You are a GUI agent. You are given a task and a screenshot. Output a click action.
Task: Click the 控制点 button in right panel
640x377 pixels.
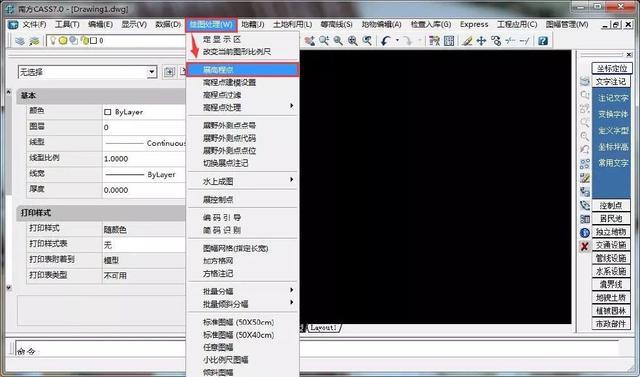pyautogui.click(x=611, y=205)
